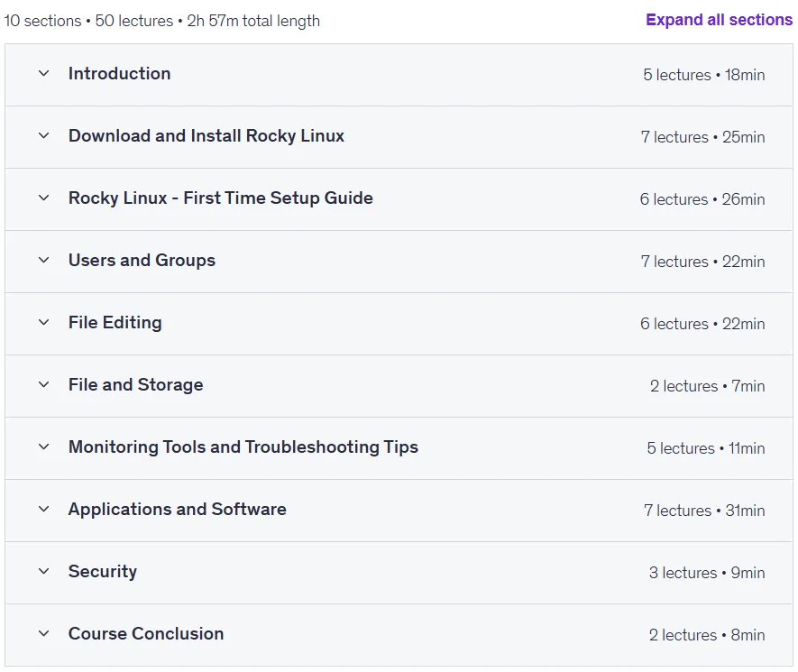The height and width of the screenshot is (672, 798).
Task: Expand Security section chevron
Action: pyautogui.click(x=44, y=571)
